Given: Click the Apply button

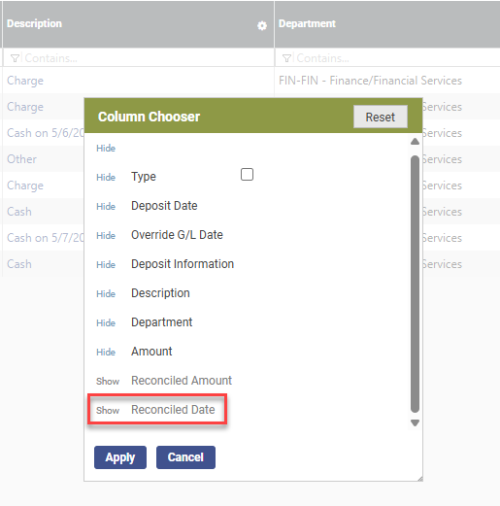Looking at the screenshot, I should 120,457.
